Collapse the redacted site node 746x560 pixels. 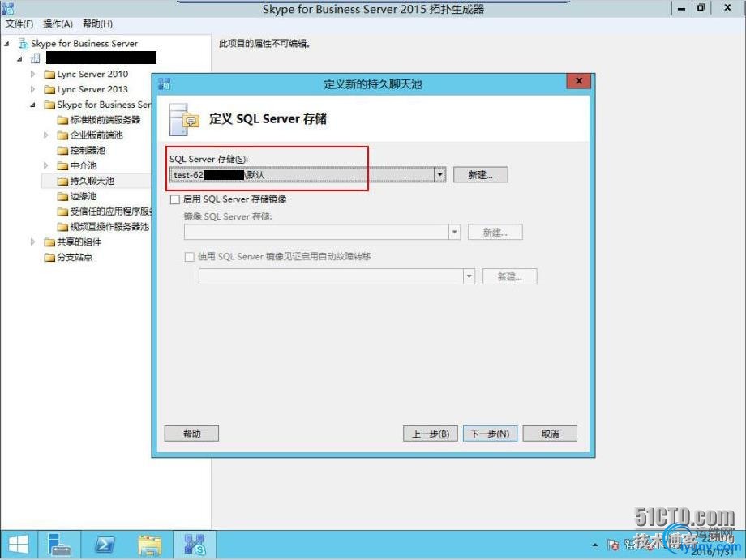click(20, 59)
